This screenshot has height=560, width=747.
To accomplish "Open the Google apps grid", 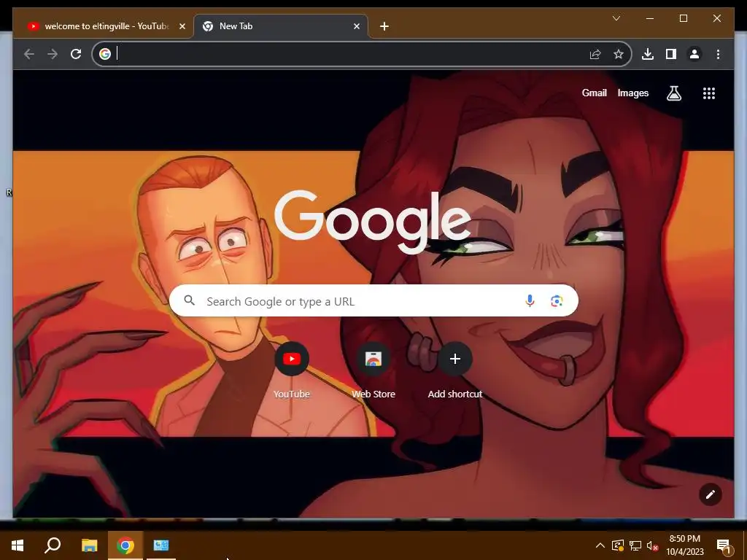I will coord(709,93).
